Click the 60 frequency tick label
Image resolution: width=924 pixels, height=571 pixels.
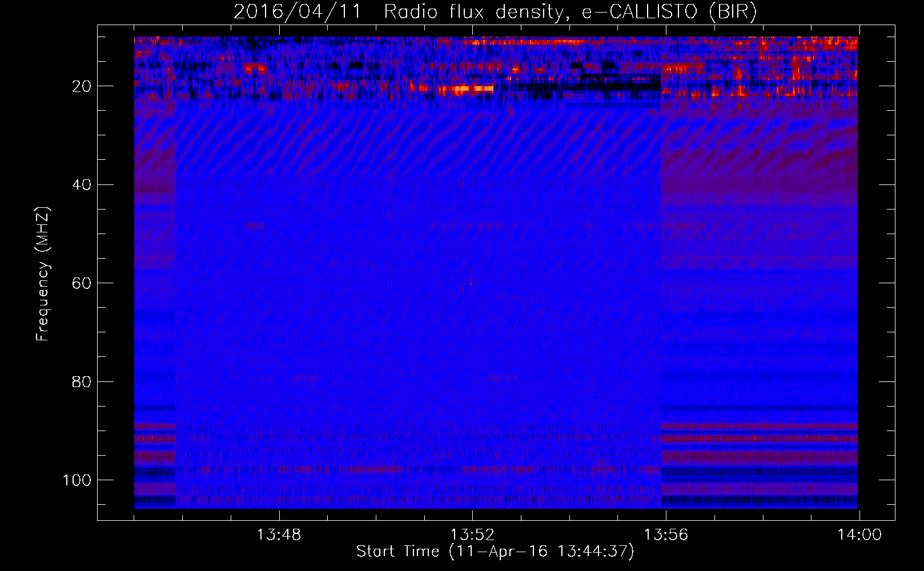[x=82, y=283]
